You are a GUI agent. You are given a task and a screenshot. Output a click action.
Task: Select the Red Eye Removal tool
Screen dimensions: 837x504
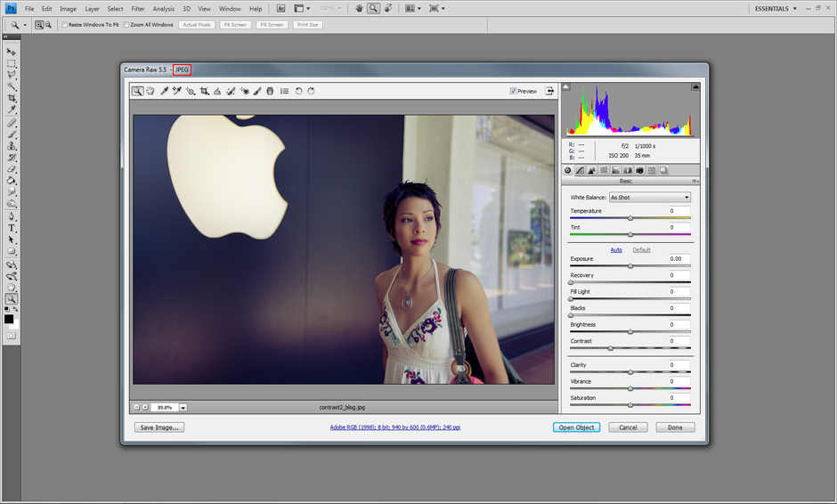coord(245,92)
